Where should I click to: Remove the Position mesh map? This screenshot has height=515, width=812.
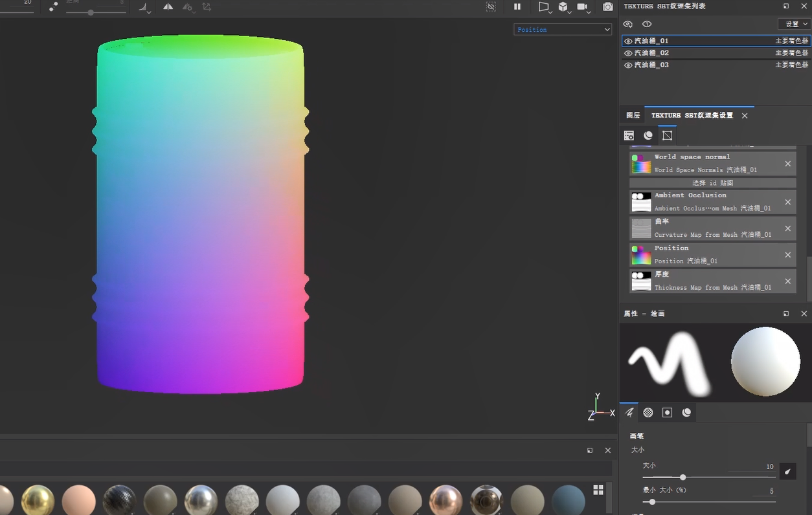[x=788, y=255]
